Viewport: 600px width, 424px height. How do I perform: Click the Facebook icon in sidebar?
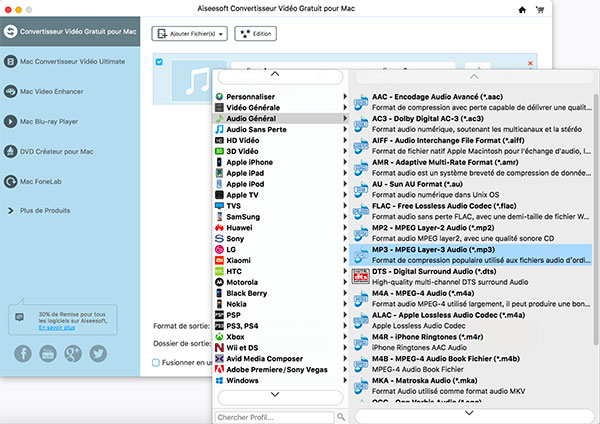(23, 353)
